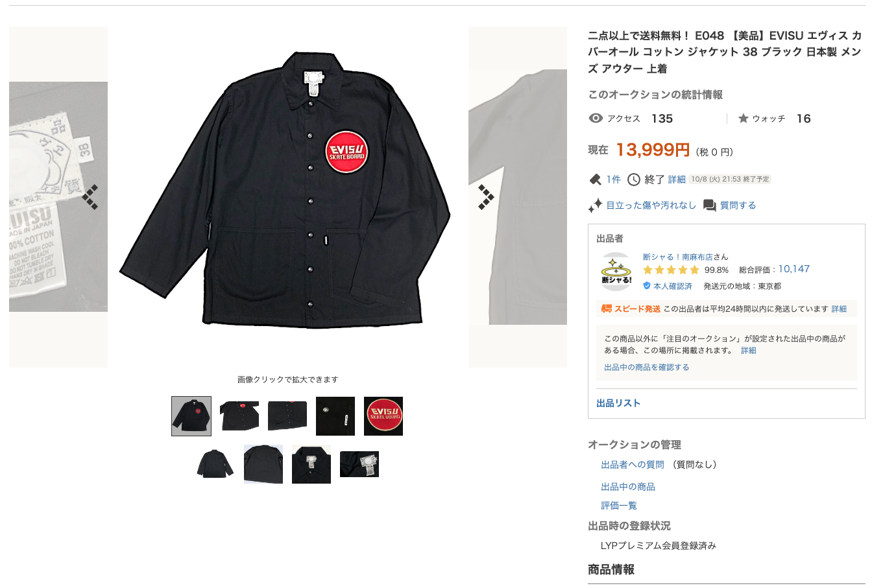Image resolution: width=872 pixels, height=588 pixels.
Task: Open 出品リスト link
Action: pyautogui.click(x=618, y=403)
